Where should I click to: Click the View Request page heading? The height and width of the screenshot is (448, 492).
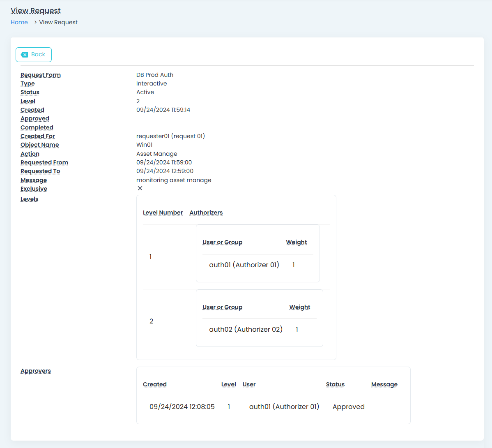pos(36,11)
